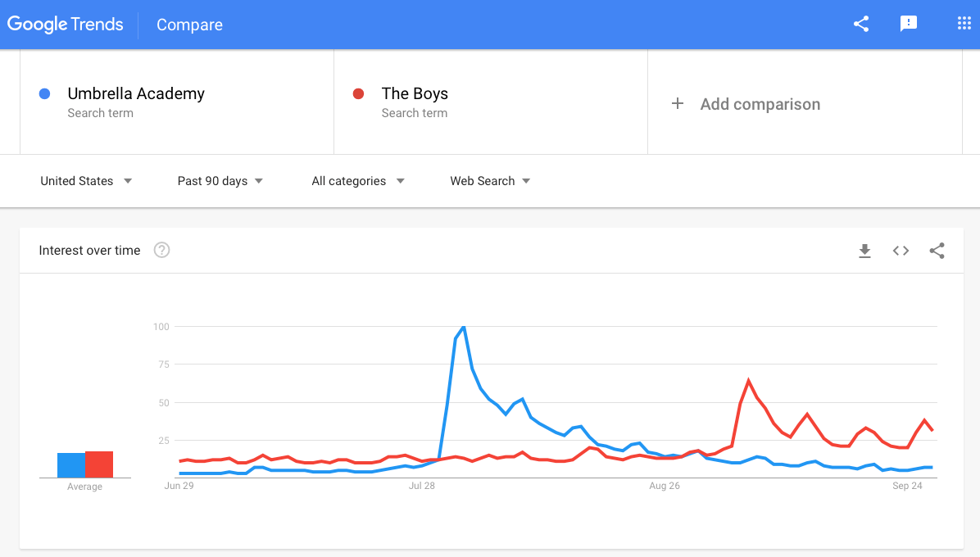Select the Umbrella Academy search term card
980x557 pixels.
tap(136, 93)
